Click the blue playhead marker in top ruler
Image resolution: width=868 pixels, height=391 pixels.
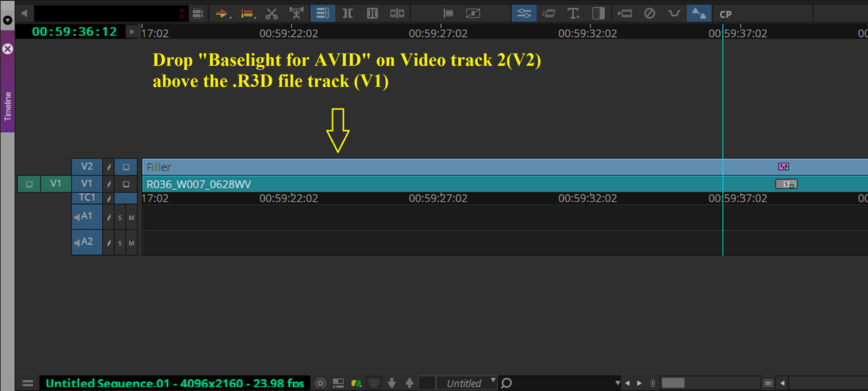(723, 32)
